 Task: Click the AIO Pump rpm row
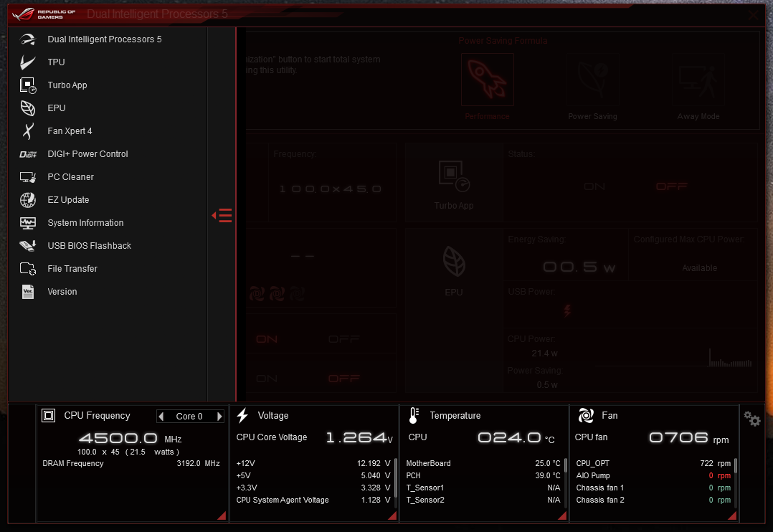click(653, 476)
